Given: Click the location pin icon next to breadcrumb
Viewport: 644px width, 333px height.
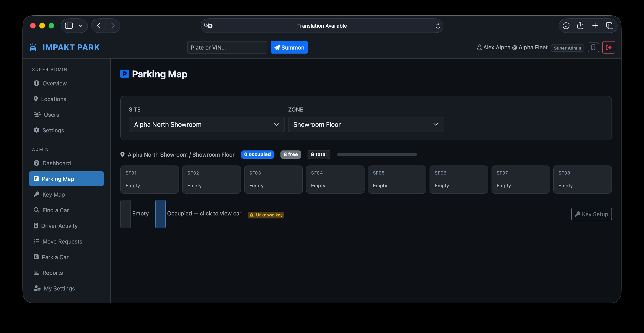Looking at the screenshot, I should click(x=123, y=154).
